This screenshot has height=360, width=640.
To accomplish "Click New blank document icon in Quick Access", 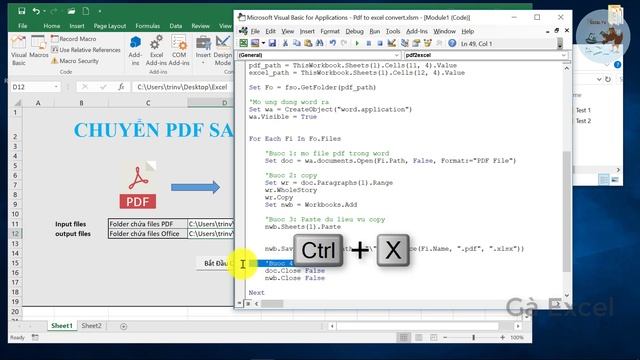I will pyautogui.click(x=86, y=11).
